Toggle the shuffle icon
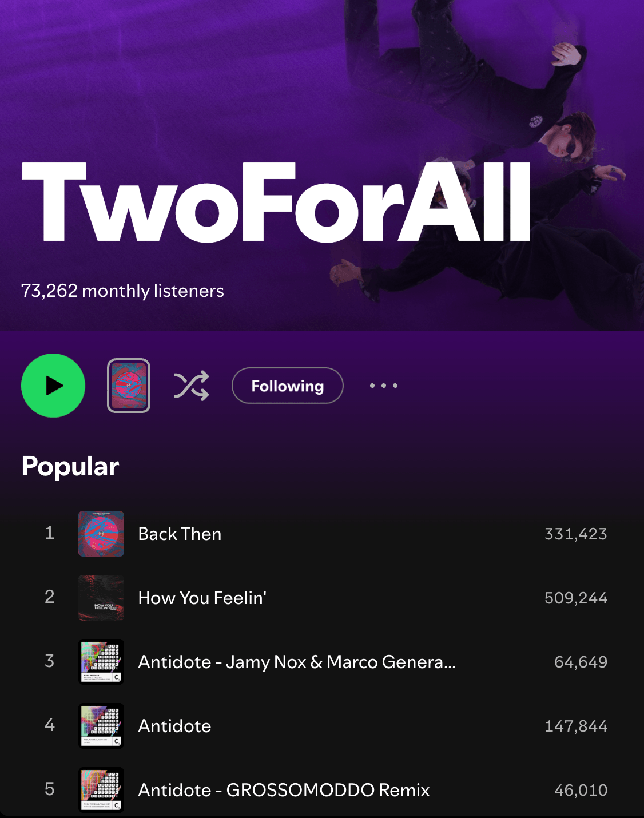Viewport: 644px width, 818px height. click(192, 386)
